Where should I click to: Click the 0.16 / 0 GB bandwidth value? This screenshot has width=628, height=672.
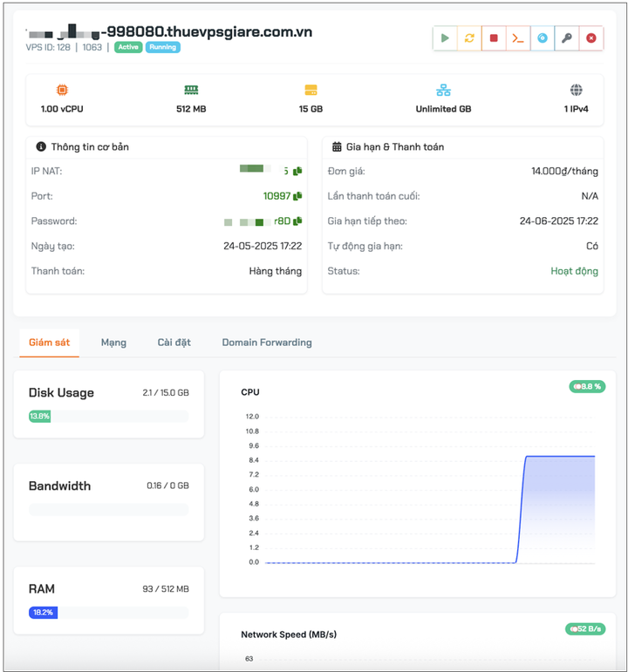pos(167,485)
